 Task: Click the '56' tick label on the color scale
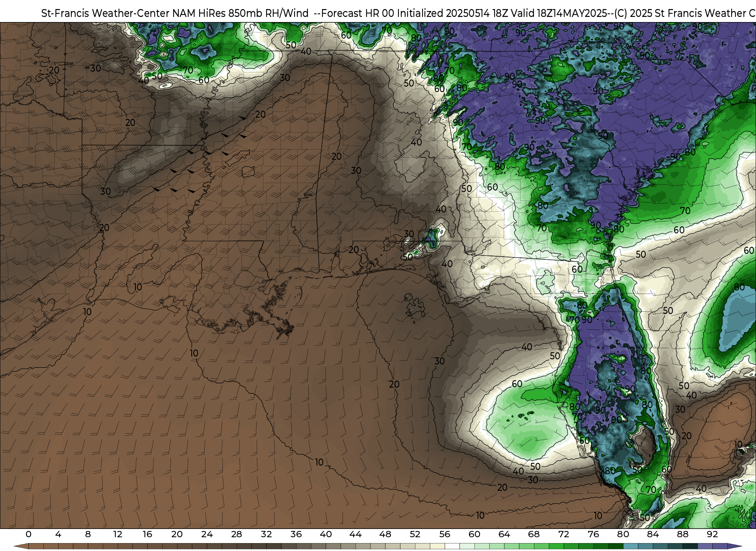[445, 534]
